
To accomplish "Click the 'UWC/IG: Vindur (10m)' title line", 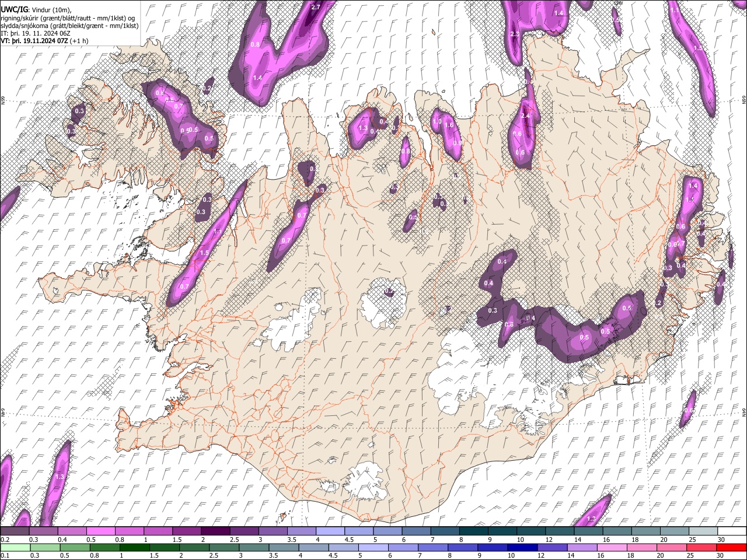I will pyautogui.click(x=36, y=10).
